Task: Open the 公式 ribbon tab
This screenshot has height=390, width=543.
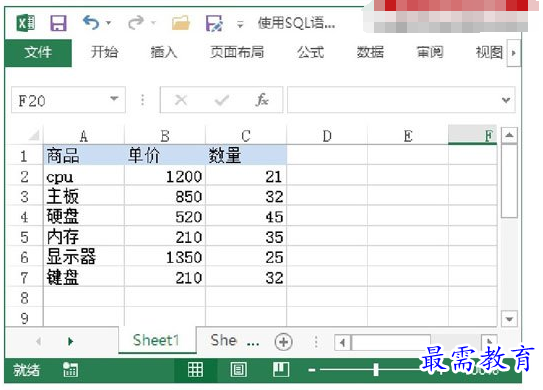Action: pyautogui.click(x=311, y=52)
